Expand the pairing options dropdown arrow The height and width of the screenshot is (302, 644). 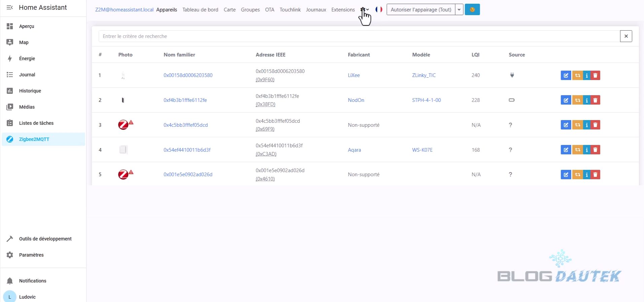point(459,10)
